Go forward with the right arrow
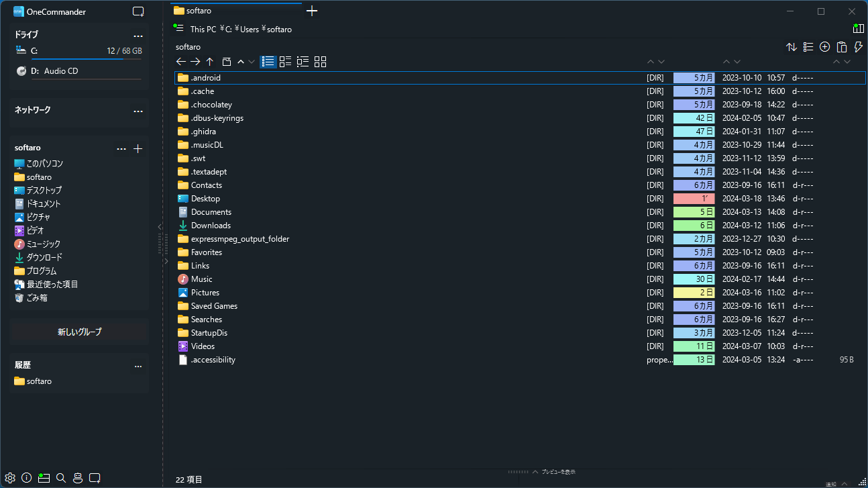The image size is (868, 488). click(195, 62)
